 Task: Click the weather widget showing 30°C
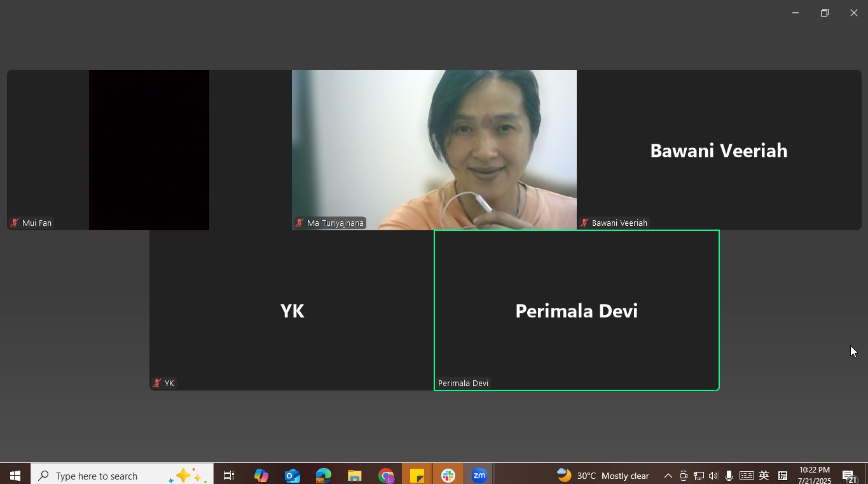pos(603,476)
